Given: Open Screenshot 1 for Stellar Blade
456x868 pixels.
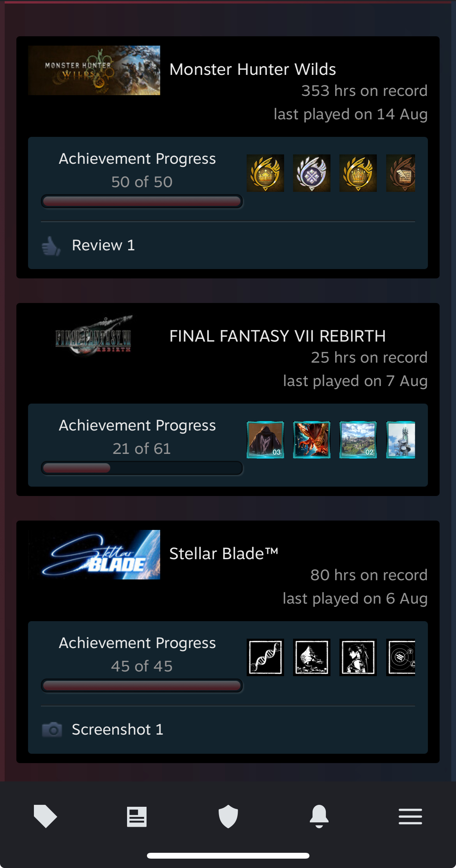Looking at the screenshot, I should (x=118, y=730).
